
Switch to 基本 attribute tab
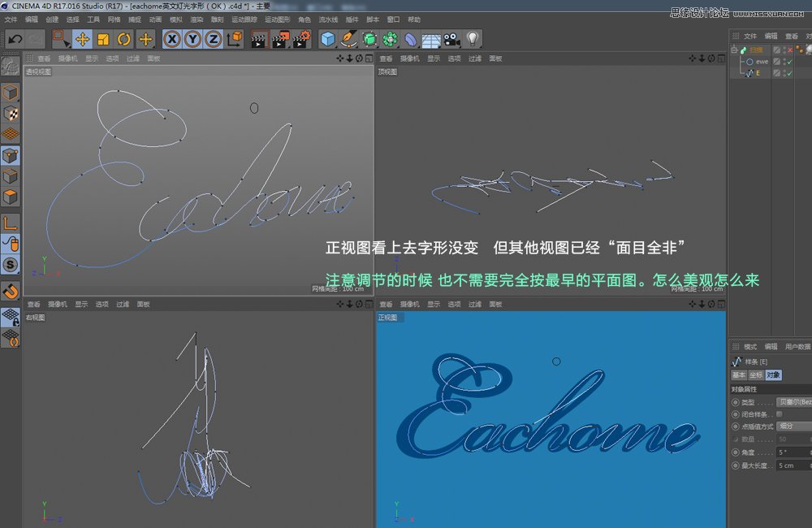coord(739,374)
